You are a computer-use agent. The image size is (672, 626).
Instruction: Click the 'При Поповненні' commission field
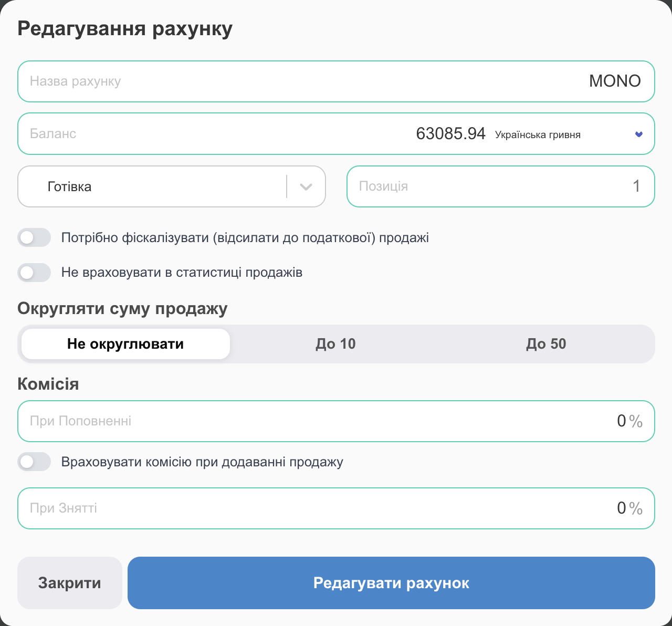(x=336, y=421)
